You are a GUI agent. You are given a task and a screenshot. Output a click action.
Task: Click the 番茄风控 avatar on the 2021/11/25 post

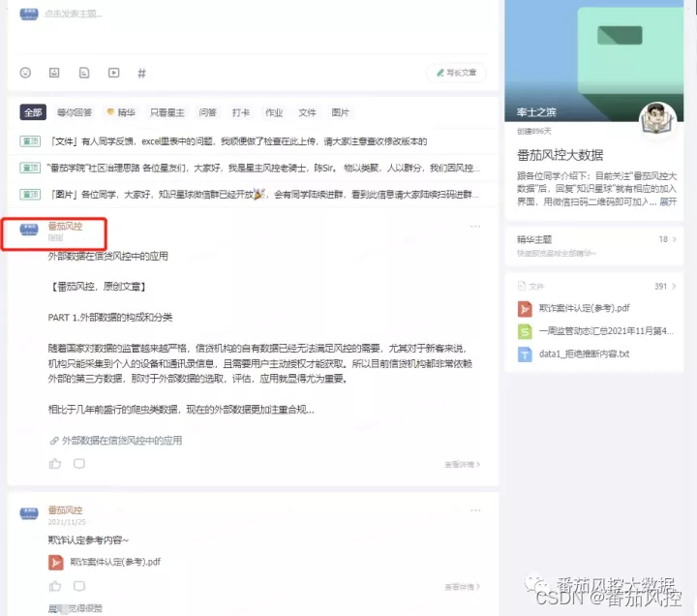pyautogui.click(x=29, y=512)
